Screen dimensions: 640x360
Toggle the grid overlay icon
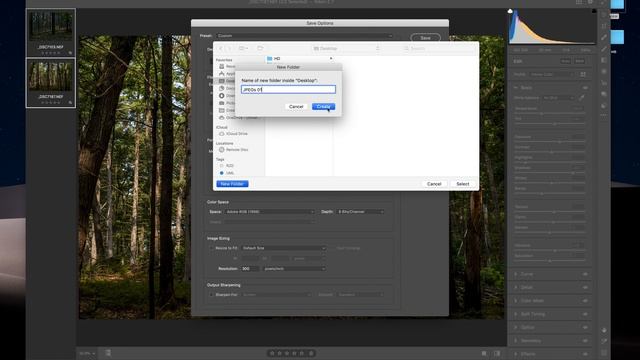click(604, 353)
